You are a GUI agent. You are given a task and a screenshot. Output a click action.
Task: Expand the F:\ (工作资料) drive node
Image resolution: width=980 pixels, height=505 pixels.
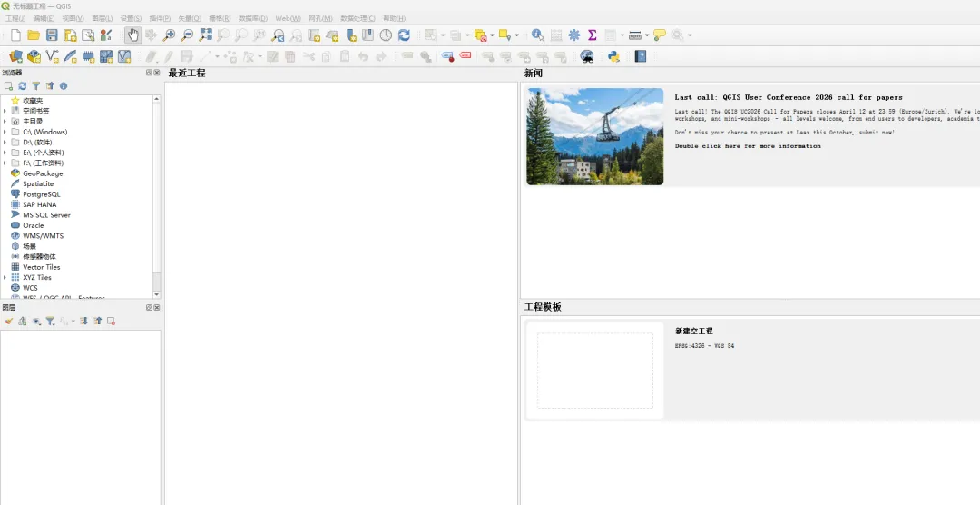[5, 163]
